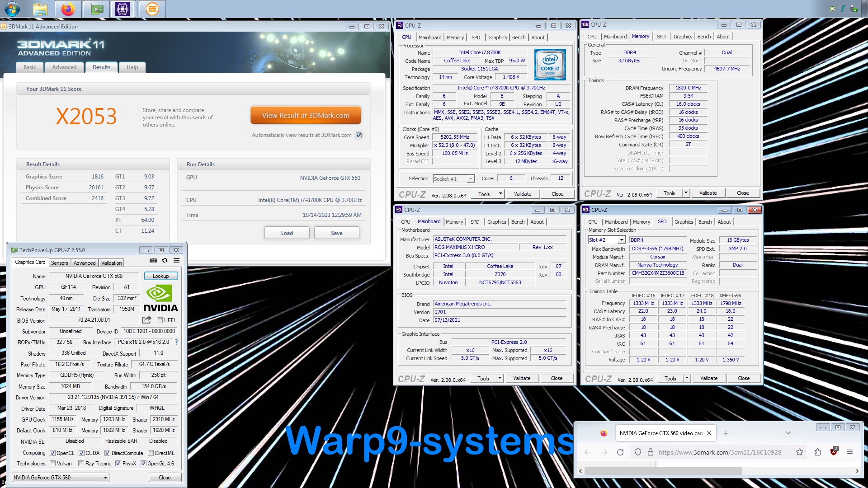Viewport: 868px width, 488px height.
Task: Export BIOS with share arrow icon
Action: [146, 320]
